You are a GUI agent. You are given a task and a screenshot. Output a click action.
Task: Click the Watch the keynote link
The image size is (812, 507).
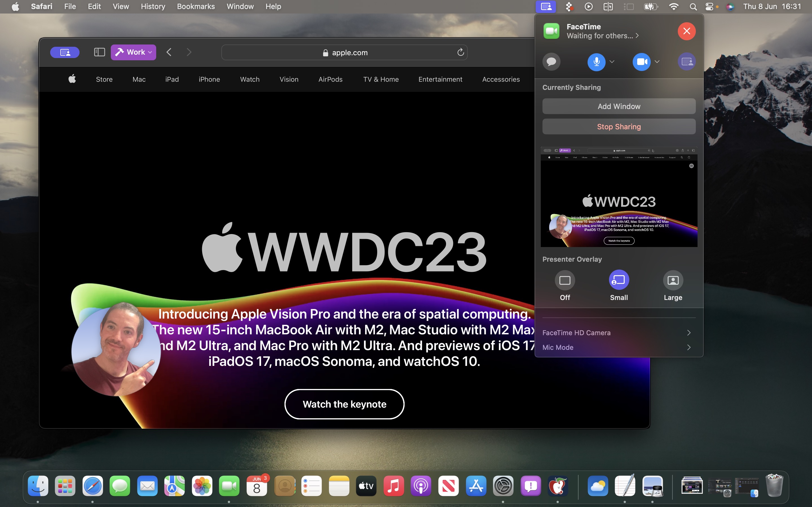pyautogui.click(x=345, y=404)
